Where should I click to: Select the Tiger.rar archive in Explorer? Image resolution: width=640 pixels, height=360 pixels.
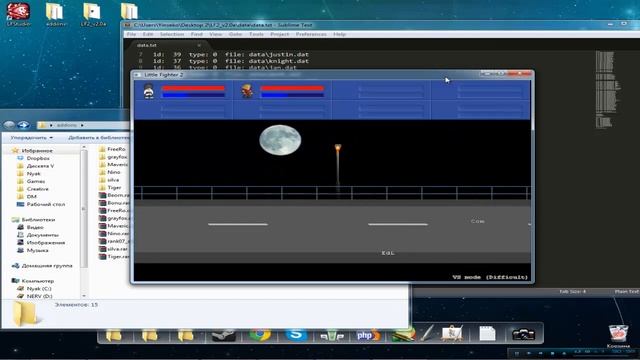(x=114, y=257)
